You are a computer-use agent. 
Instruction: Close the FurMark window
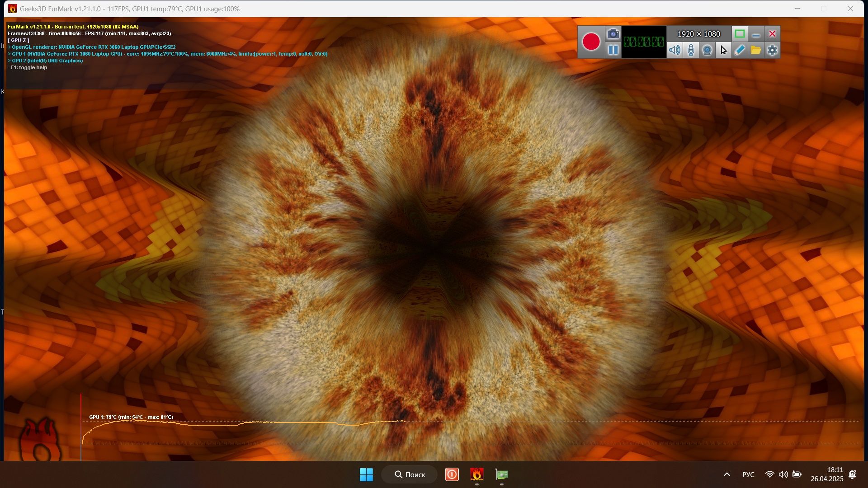[850, 9]
